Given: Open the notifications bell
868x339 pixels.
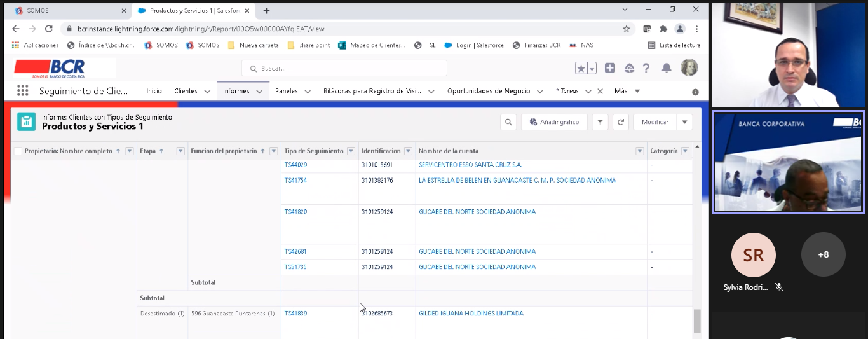Looking at the screenshot, I should (667, 68).
